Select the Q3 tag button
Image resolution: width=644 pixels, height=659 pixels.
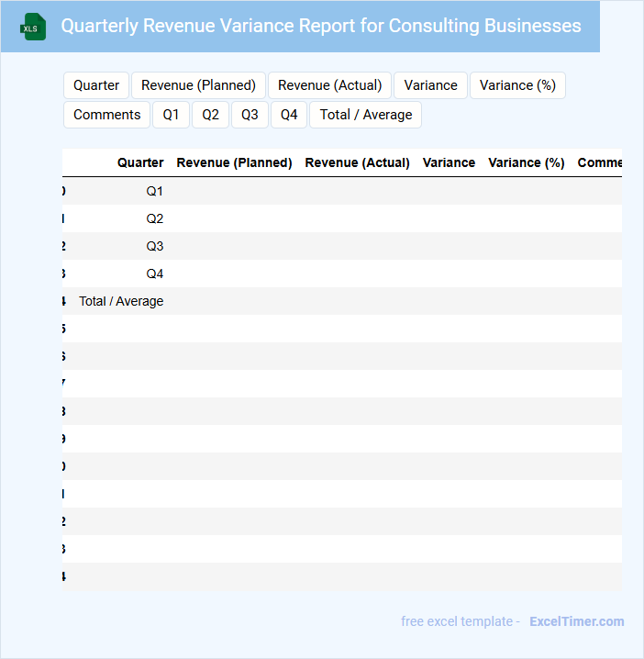(x=250, y=115)
